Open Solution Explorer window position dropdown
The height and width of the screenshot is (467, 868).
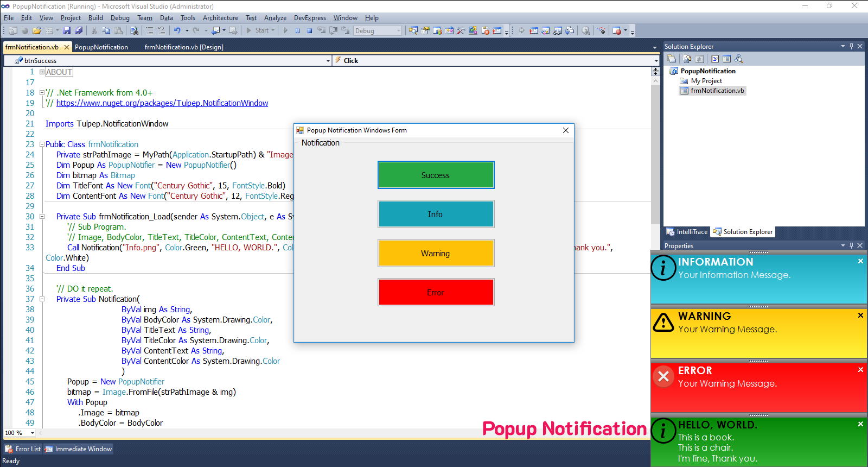coord(843,46)
